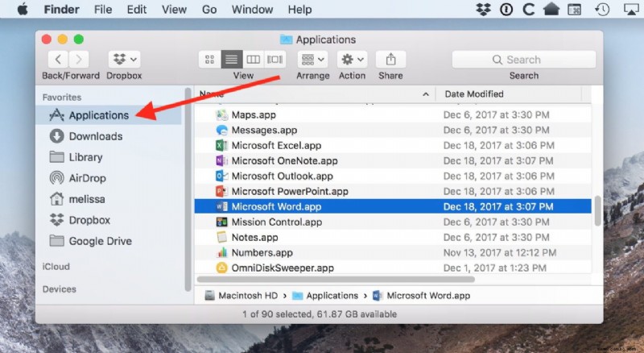Switch to Cover Flow view
This screenshot has width=644, height=353.
click(x=275, y=60)
